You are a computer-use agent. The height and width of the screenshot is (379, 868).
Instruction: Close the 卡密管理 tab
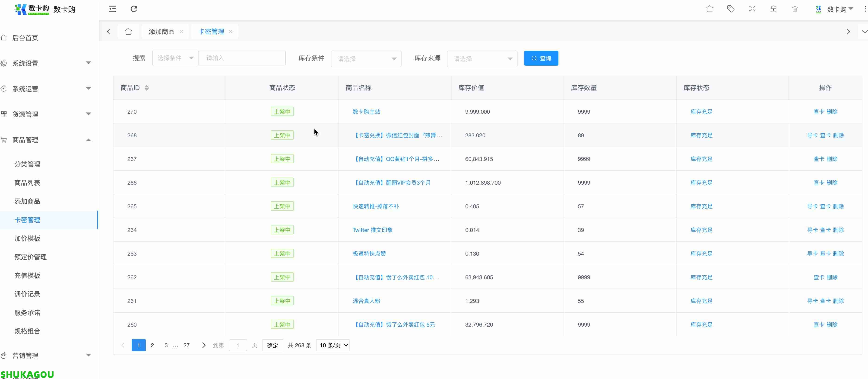pyautogui.click(x=231, y=32)
